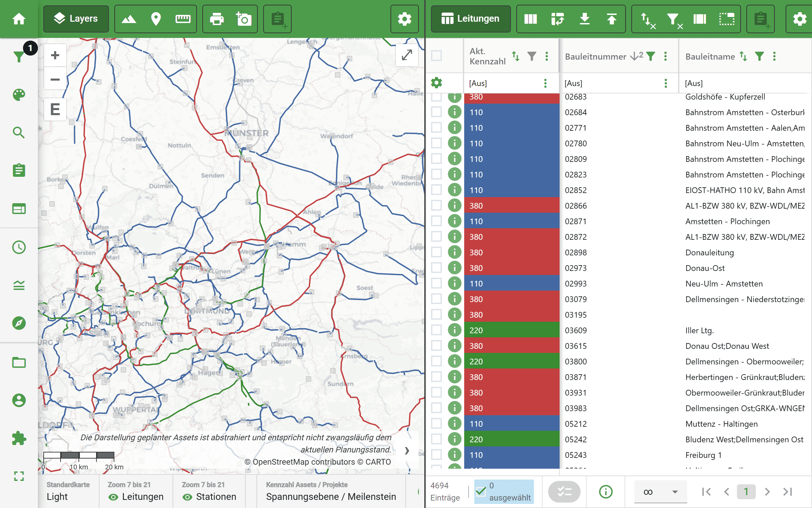812x508 pixels.
Task: Toggle the select-all header checkbox
Action: tap(436, 56)
